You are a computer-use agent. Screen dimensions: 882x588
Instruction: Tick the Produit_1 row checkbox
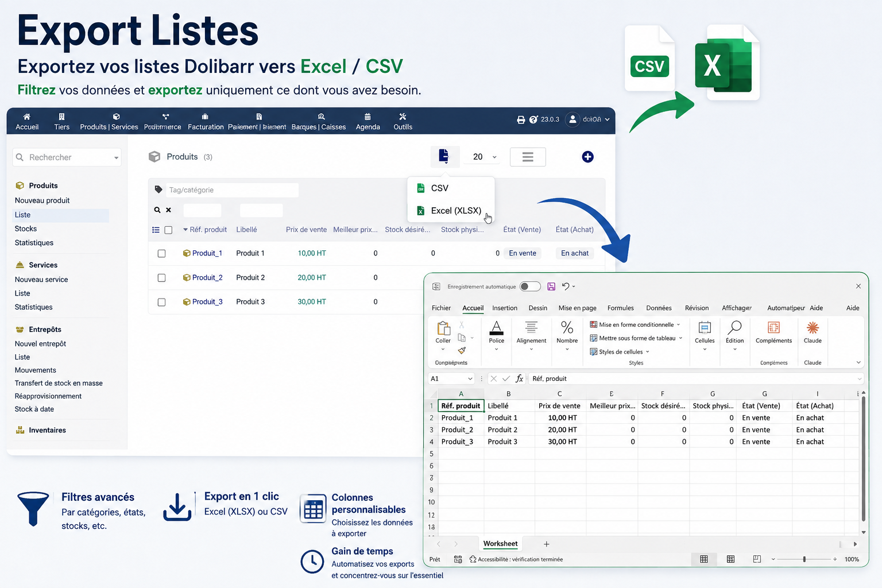161,253
